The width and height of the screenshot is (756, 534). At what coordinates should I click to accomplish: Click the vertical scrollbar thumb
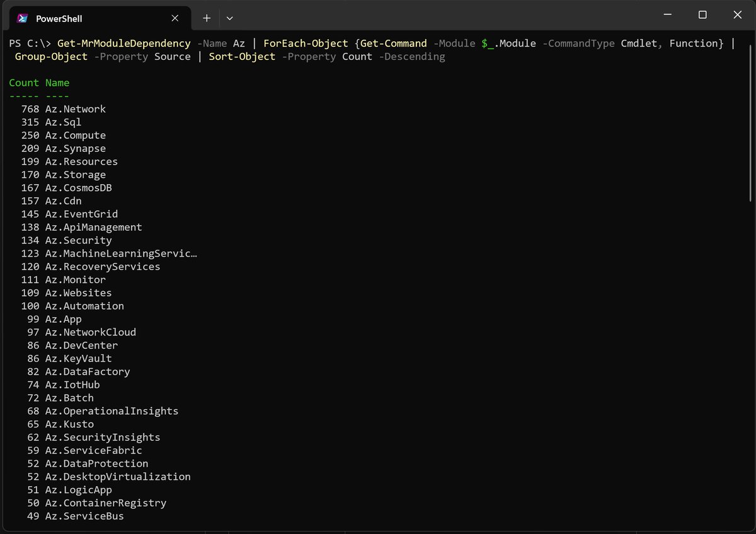point(750,123)
